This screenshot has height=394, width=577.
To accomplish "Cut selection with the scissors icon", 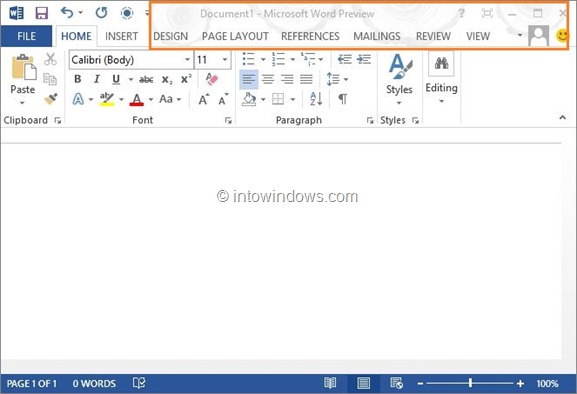I will point(50,59).
